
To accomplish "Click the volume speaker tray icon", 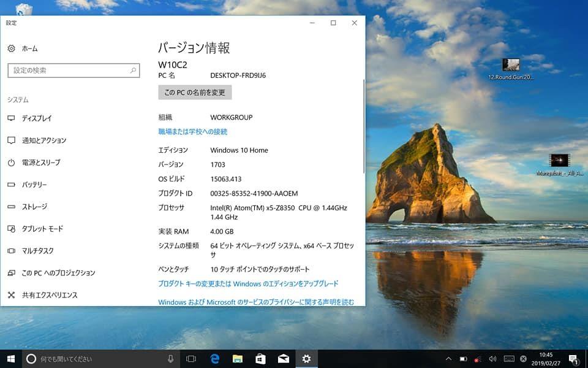I will [x=492, y=359].
